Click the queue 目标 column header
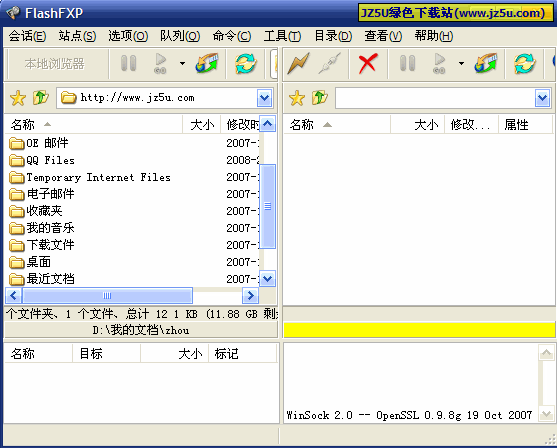557x448 pixels. [x=106, y=353]
